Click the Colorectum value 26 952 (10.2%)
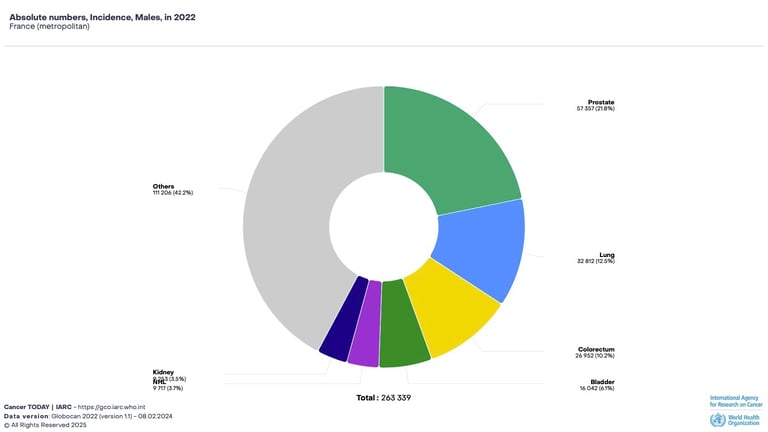The height and width of the screenshot is (432, 768). point(595,356)
